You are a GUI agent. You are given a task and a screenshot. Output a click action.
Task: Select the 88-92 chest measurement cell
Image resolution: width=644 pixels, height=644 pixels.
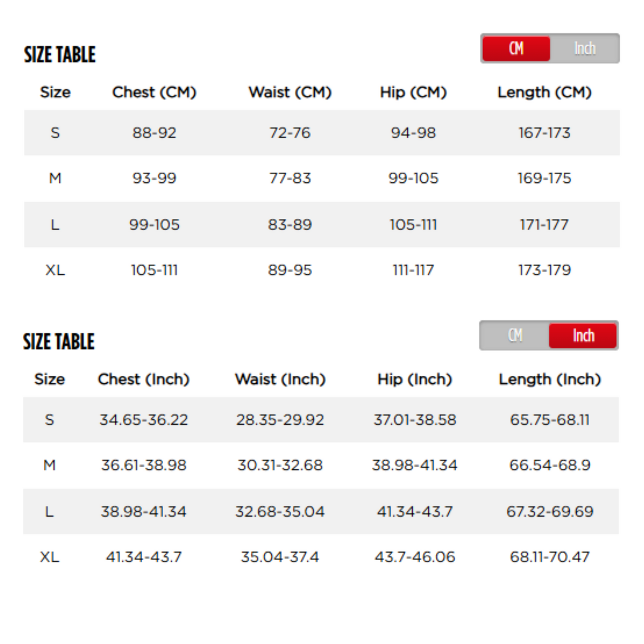154,133
